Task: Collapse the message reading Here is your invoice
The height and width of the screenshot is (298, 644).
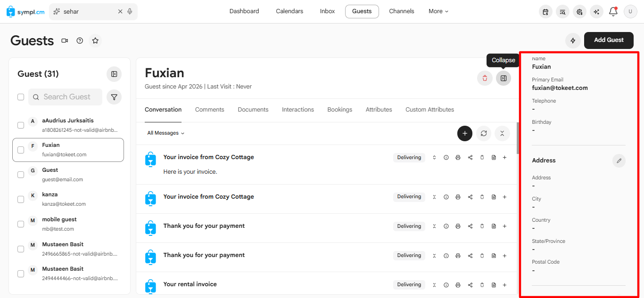Action: pos(434,158)
